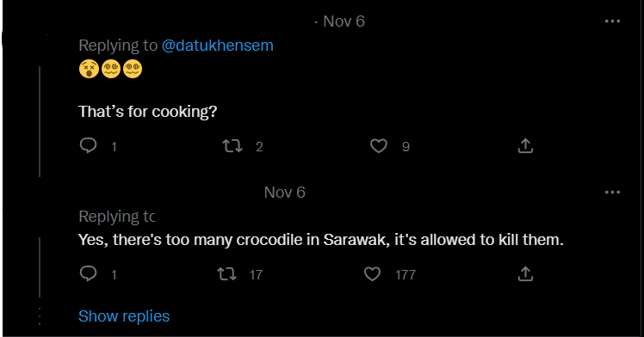Retweet the "That's for cooking?" tweet

[232, 145]
